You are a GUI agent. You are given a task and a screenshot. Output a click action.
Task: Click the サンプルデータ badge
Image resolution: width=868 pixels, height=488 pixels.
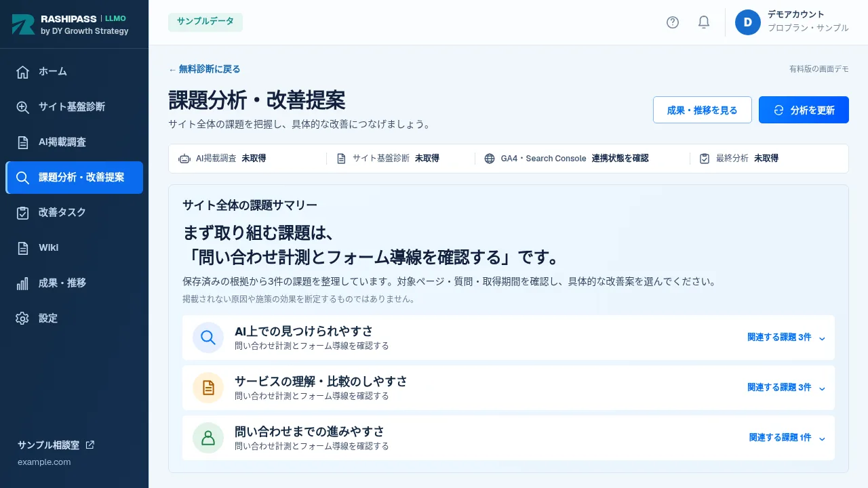(205, 22)
